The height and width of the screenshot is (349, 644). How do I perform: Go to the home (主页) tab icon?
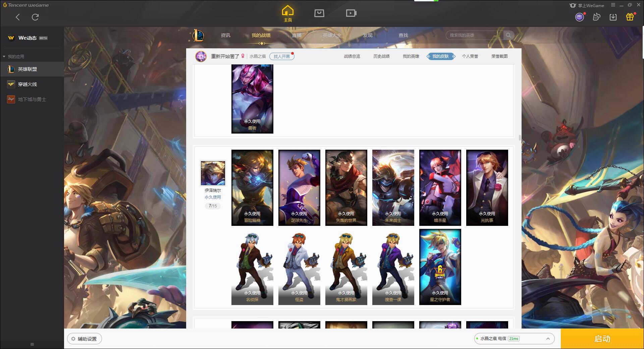[287, 13]
